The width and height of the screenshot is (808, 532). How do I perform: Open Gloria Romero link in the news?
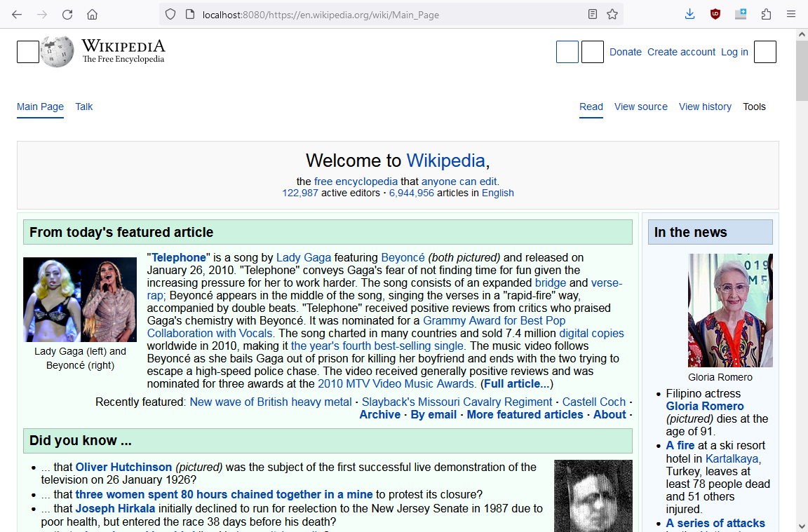(x=704, y=406)
